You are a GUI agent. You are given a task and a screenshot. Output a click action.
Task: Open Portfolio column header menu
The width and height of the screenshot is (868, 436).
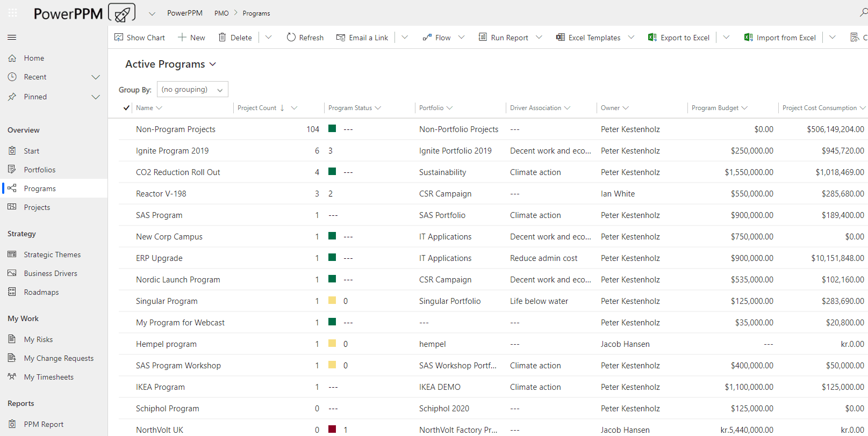tap(436, 108)
